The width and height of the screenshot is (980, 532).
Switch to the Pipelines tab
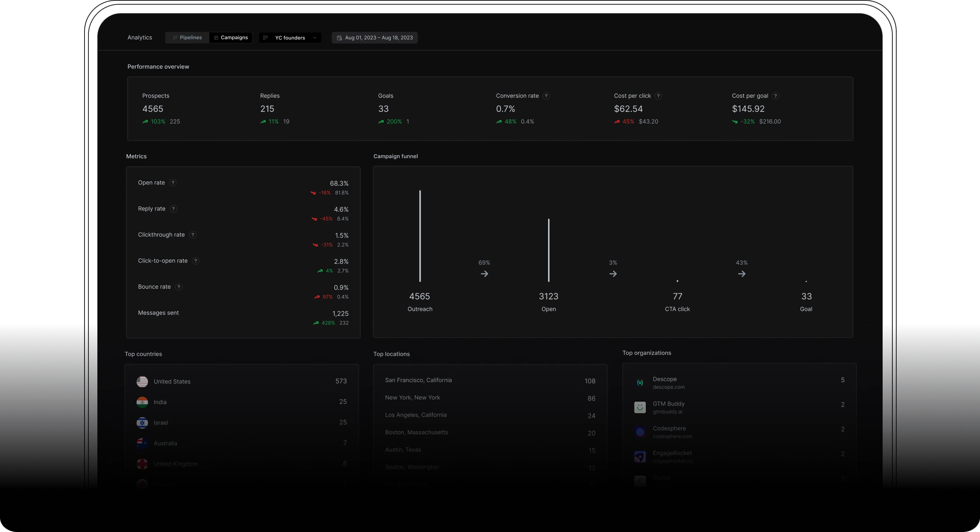click(x=187, y=38)
